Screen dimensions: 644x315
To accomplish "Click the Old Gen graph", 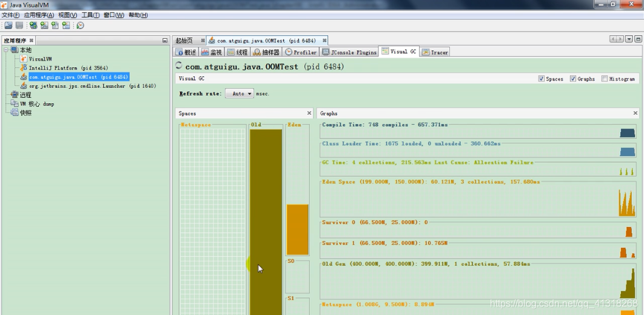I will coord(478,281).
